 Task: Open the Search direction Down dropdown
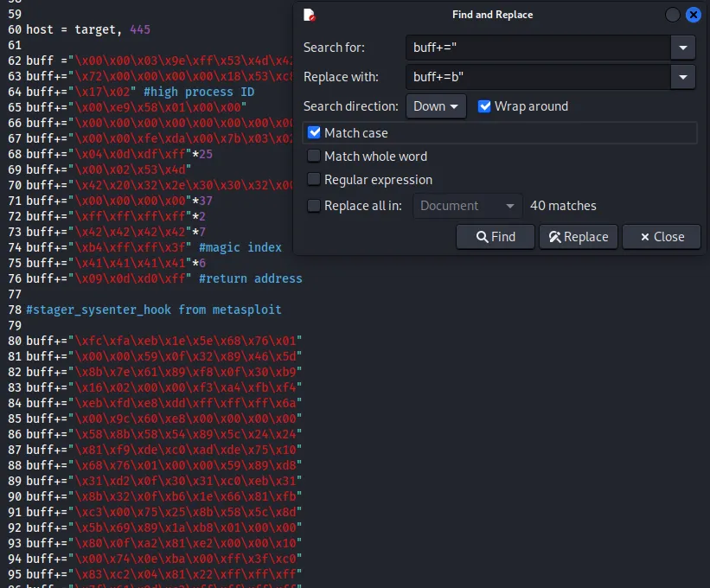tap(436, 106)
